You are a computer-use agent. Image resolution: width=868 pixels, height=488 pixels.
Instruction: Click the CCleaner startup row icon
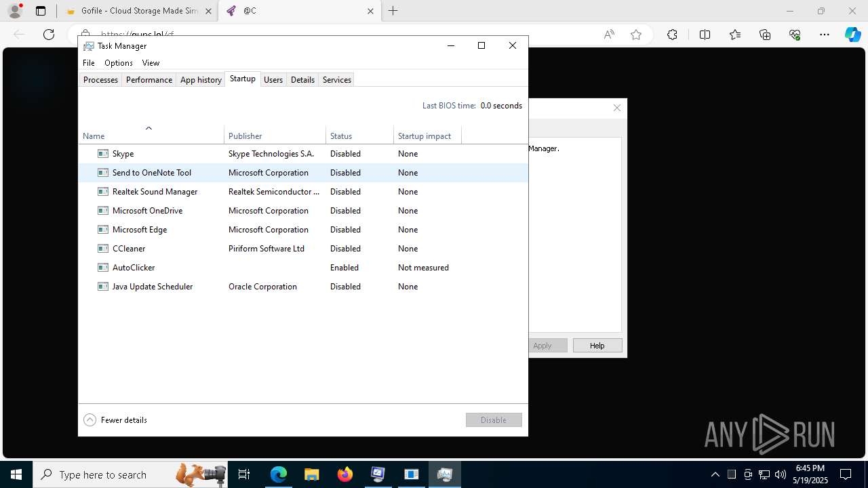103,249
